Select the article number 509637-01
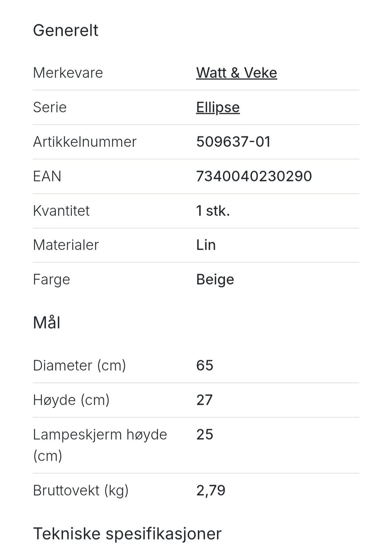This screenshot has width=392, height=549. coord(234,142)
